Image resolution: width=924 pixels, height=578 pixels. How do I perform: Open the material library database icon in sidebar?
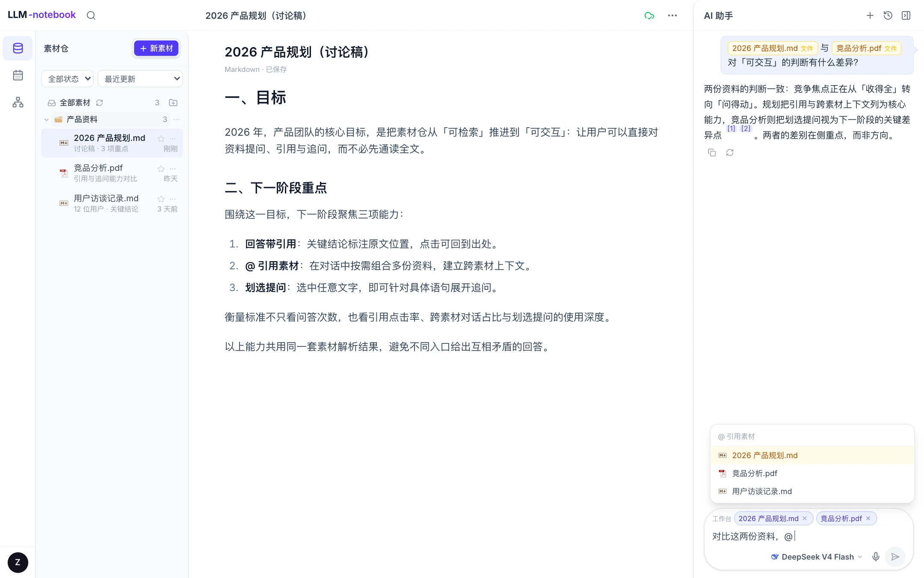pyautogui.click(x=18, y=48)
